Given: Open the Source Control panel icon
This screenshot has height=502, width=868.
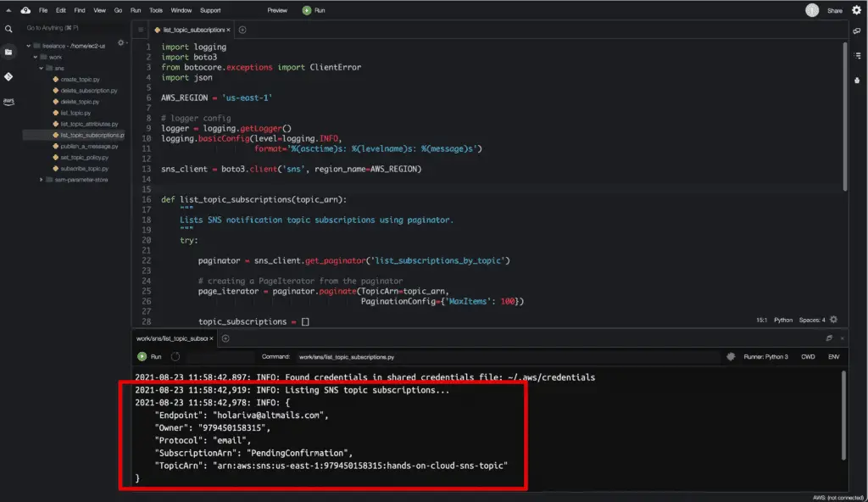Looking at the screenshot, I should (8, 76).
